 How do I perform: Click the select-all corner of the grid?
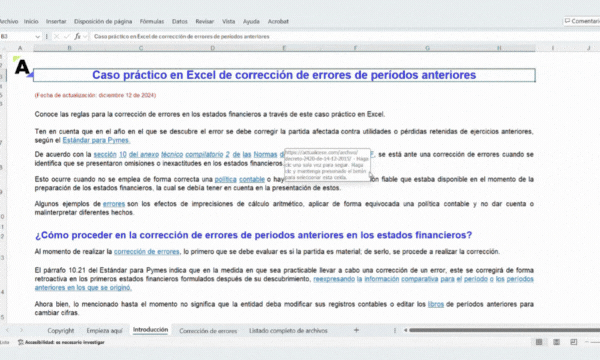3,48
